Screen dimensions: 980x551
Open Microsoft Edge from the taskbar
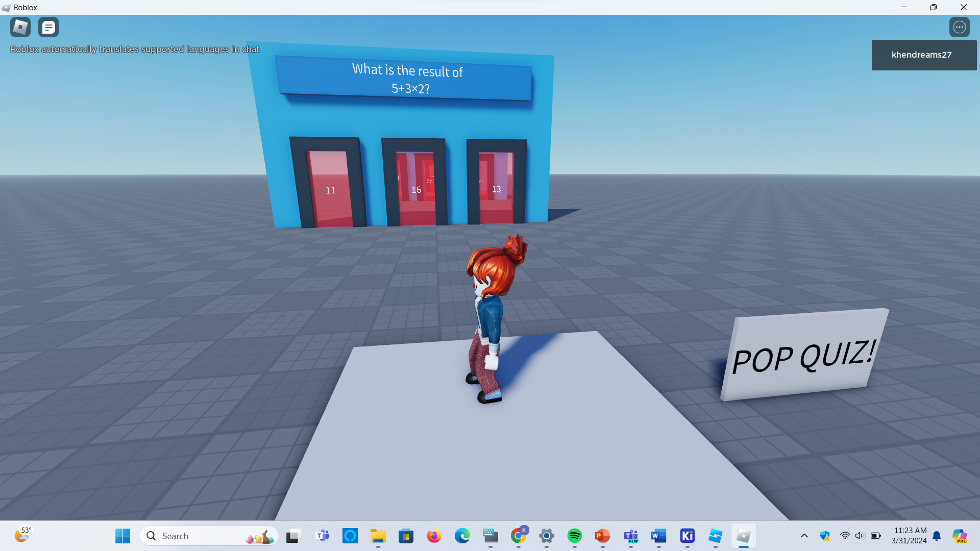(x=462, y=536)
